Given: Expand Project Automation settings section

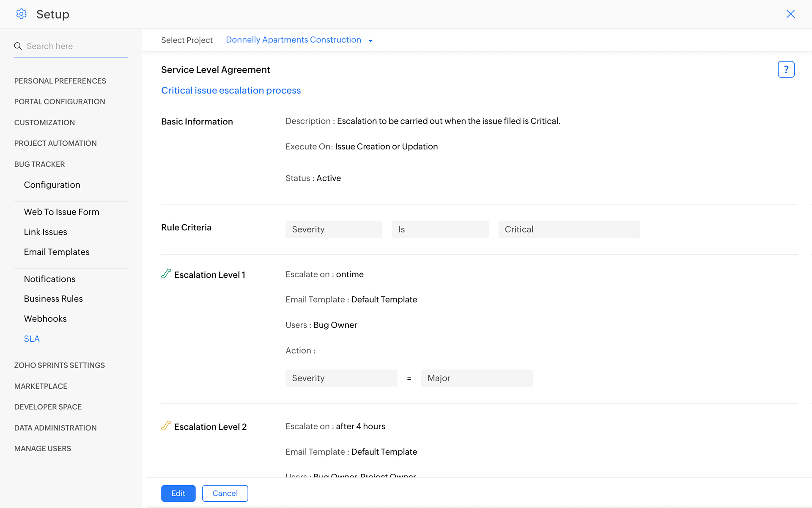Looking at the screenshot, I should [55, 144].
